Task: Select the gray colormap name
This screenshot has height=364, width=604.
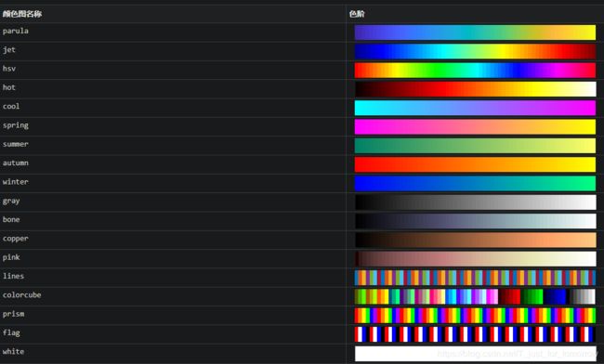Action: click(11, 201)
